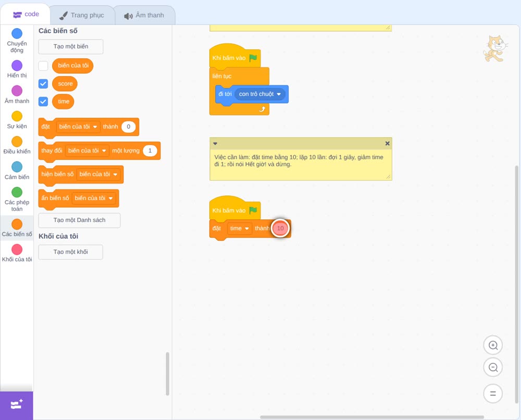The width and height of the screenshot is (521, 420).
Task: Open the 'con trỏ chuột' dropdown
Action: click(x=260, y=94)
